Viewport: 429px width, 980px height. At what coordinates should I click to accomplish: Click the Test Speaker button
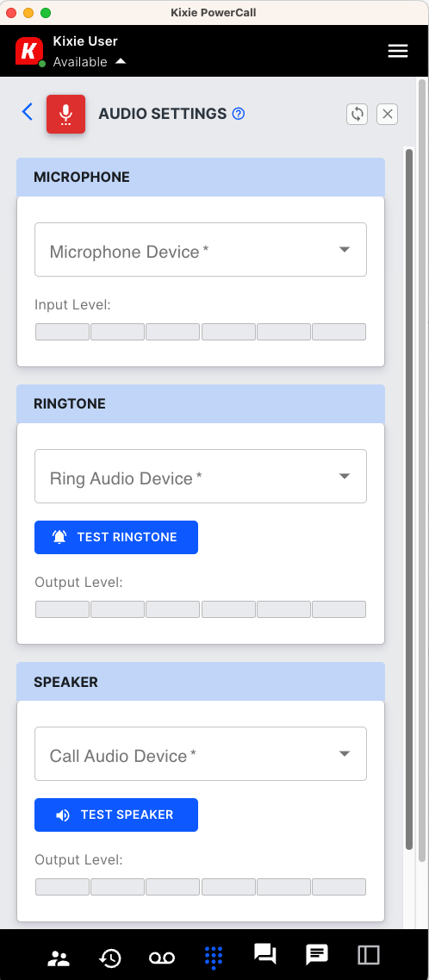pos(116,815)
